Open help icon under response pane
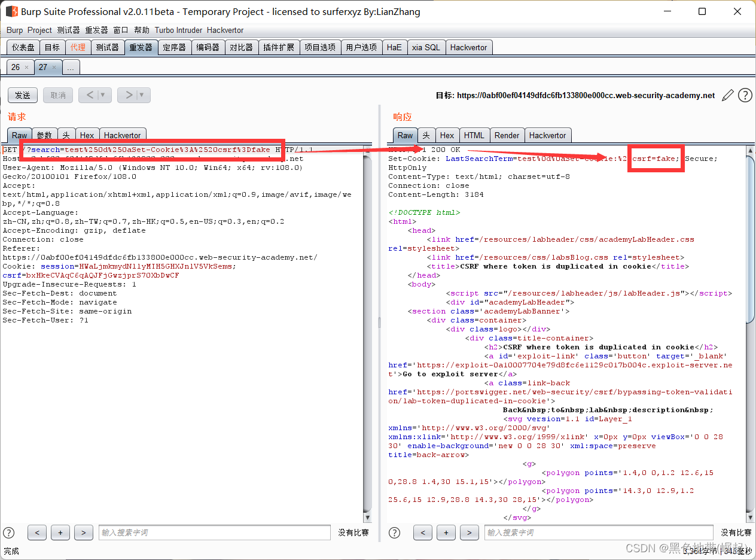Image resolution: width=756 pixels, height=560 pixels. tap(395, 532)
